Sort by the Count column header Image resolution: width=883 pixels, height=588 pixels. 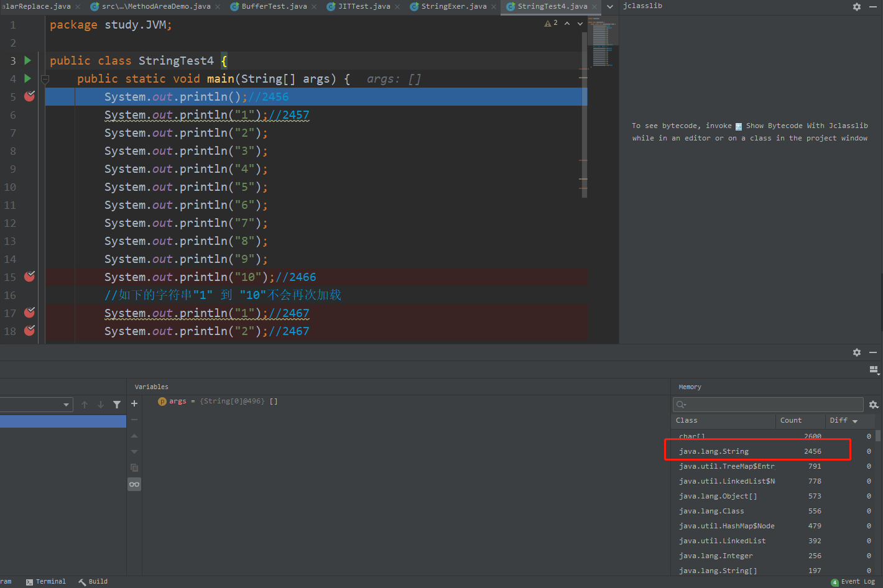tap(800, 421)
